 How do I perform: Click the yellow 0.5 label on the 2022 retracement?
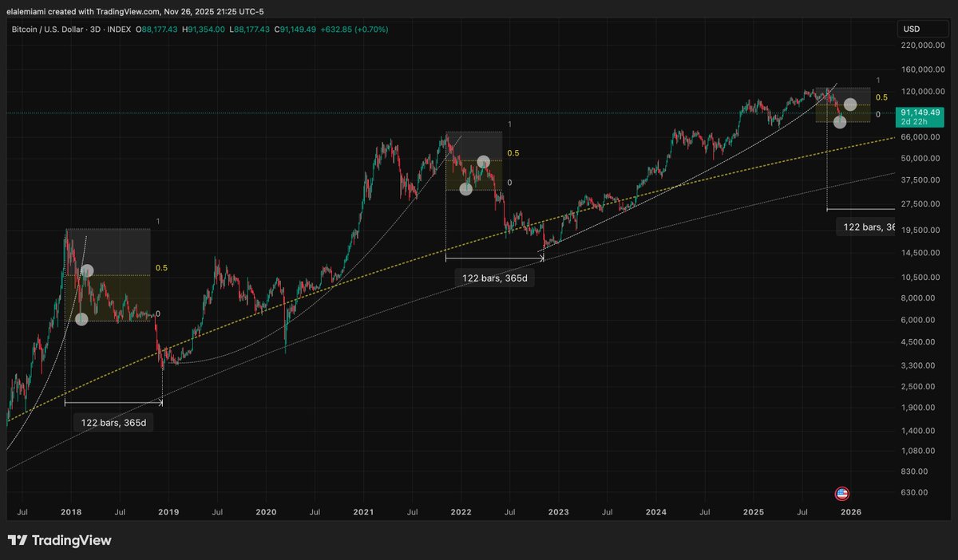513,152
